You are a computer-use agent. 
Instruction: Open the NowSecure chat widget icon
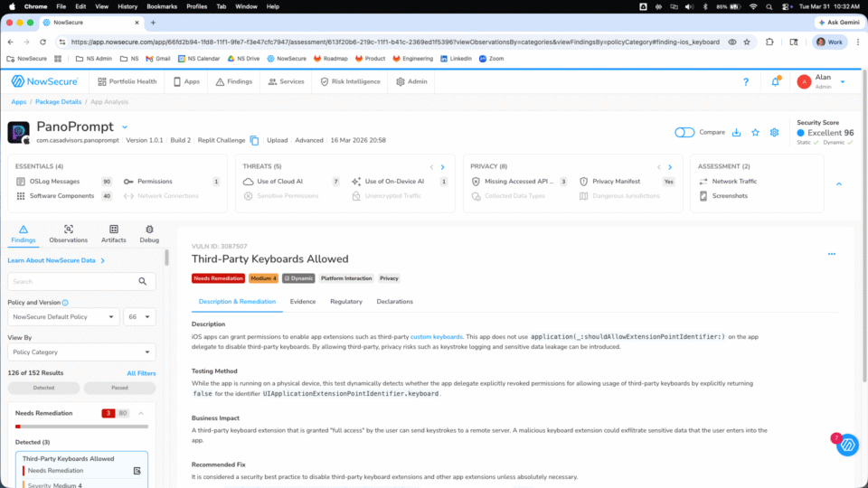pos(847,445)
